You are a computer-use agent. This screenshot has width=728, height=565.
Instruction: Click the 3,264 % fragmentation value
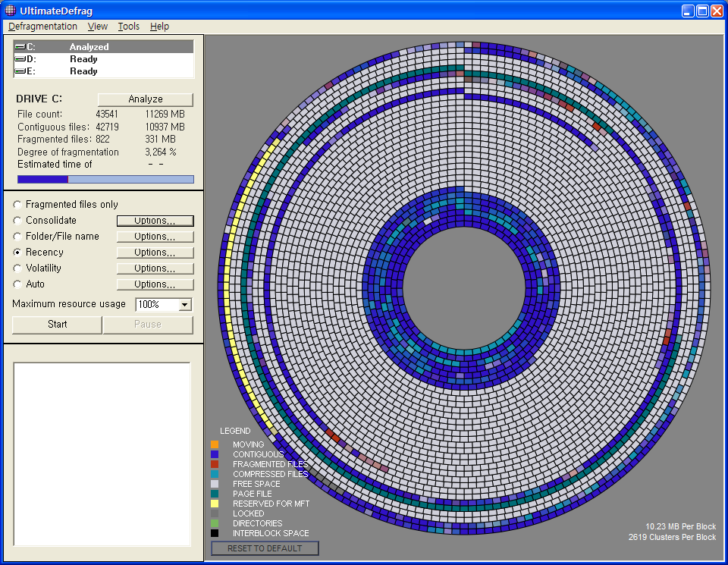pyautogui.click(x=161, y=152)
